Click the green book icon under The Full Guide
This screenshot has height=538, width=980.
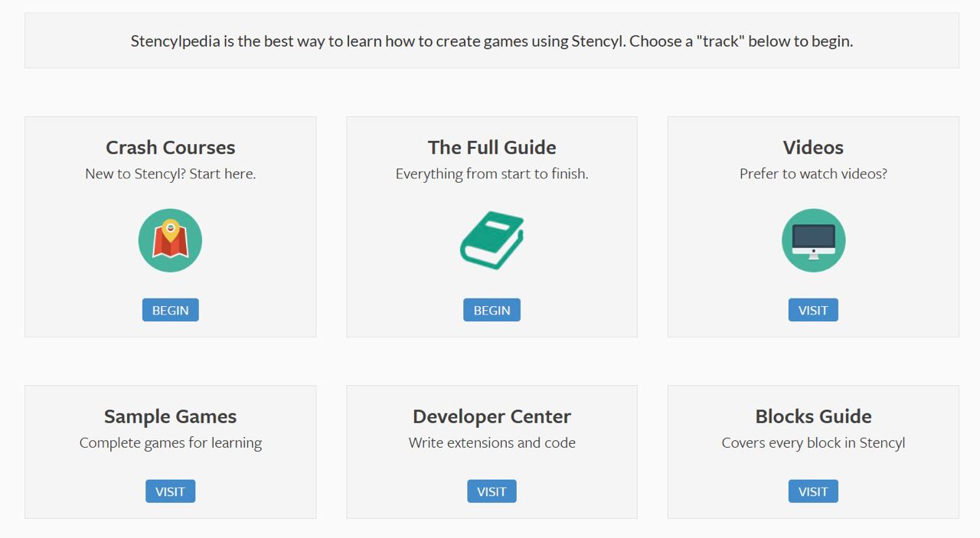[x=491, y=240]
